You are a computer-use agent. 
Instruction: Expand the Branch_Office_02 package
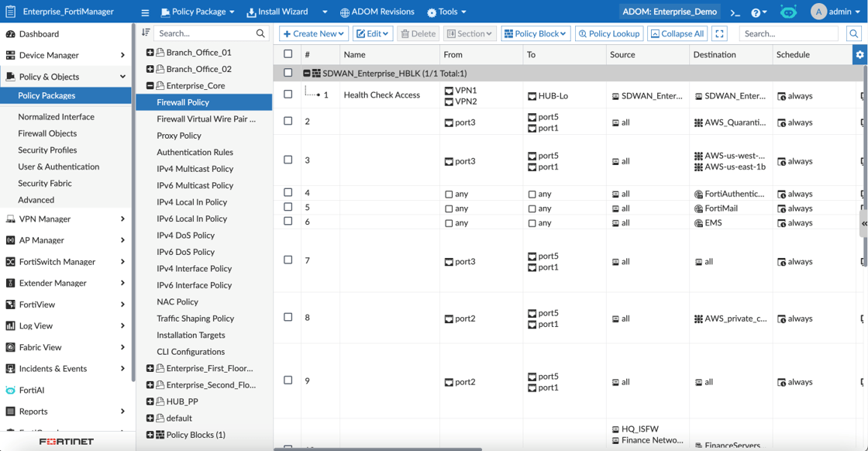pos(150,69)
